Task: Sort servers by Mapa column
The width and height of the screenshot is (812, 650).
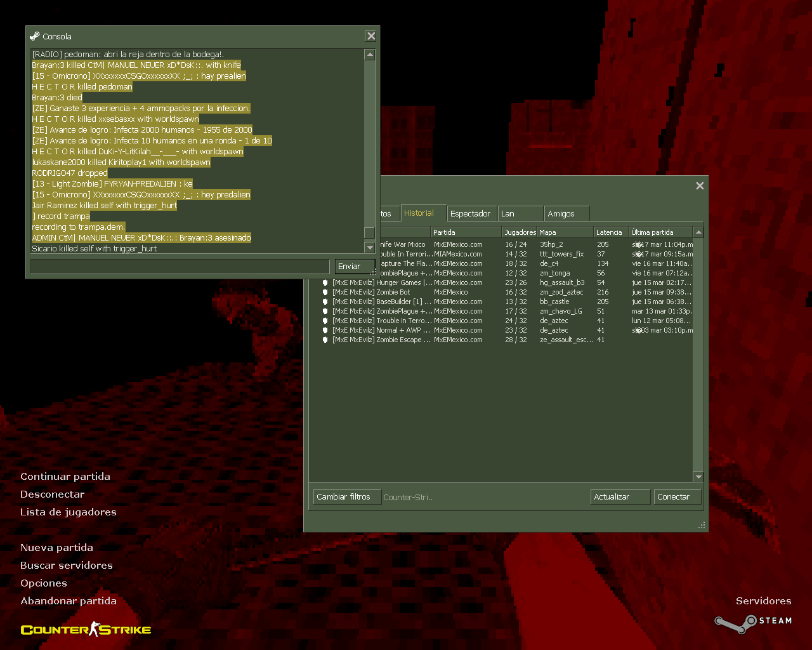Action: pyautogui.click(x=565, y=232)
